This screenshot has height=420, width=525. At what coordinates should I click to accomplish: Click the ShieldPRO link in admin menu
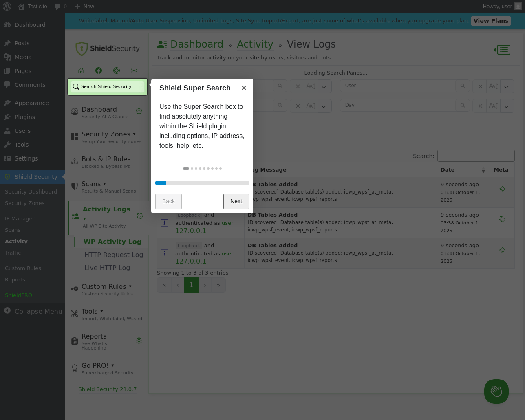coord(18,295)
